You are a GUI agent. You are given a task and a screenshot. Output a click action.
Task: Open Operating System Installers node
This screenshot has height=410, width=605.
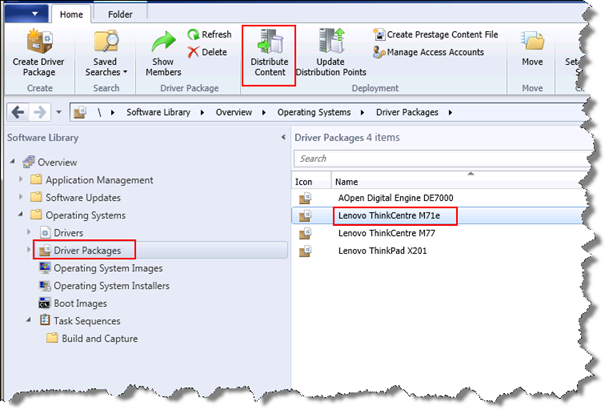[x=112, y=286]
